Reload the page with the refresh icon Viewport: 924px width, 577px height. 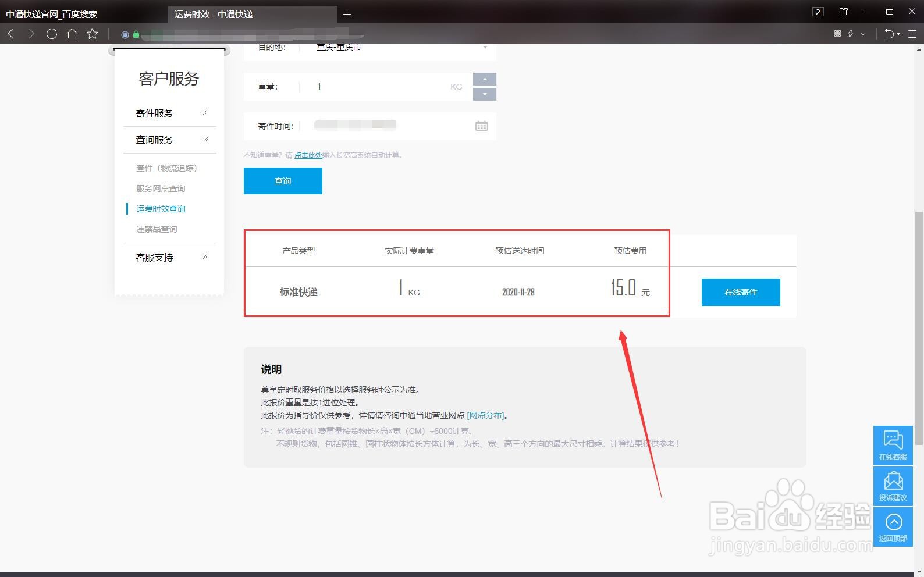tap(52, 34)
